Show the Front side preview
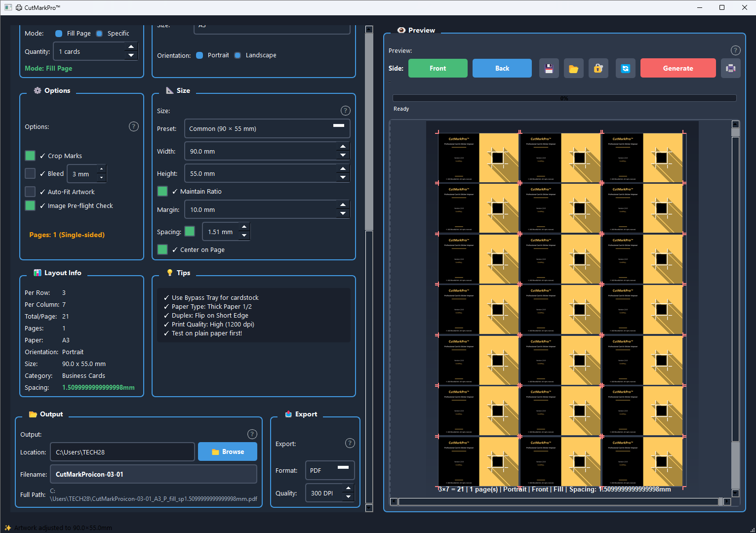The image size is (756, 533). click(x=438, y=68)
